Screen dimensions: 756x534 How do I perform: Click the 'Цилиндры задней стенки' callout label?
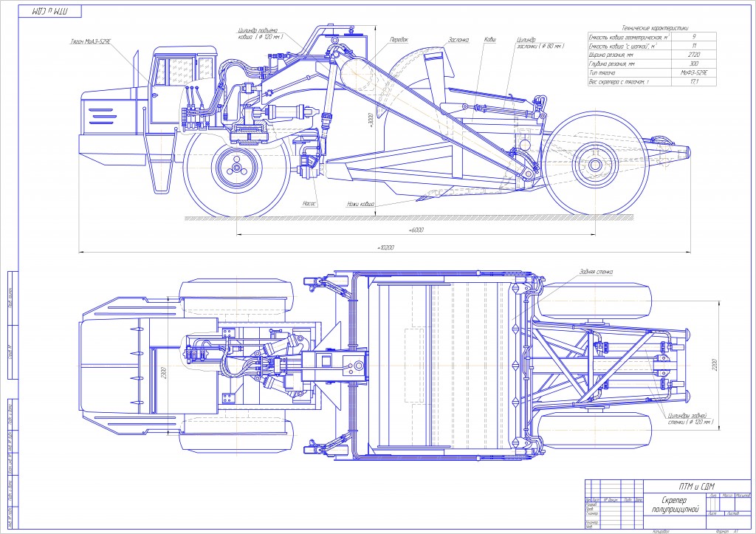tap(690, 419)
